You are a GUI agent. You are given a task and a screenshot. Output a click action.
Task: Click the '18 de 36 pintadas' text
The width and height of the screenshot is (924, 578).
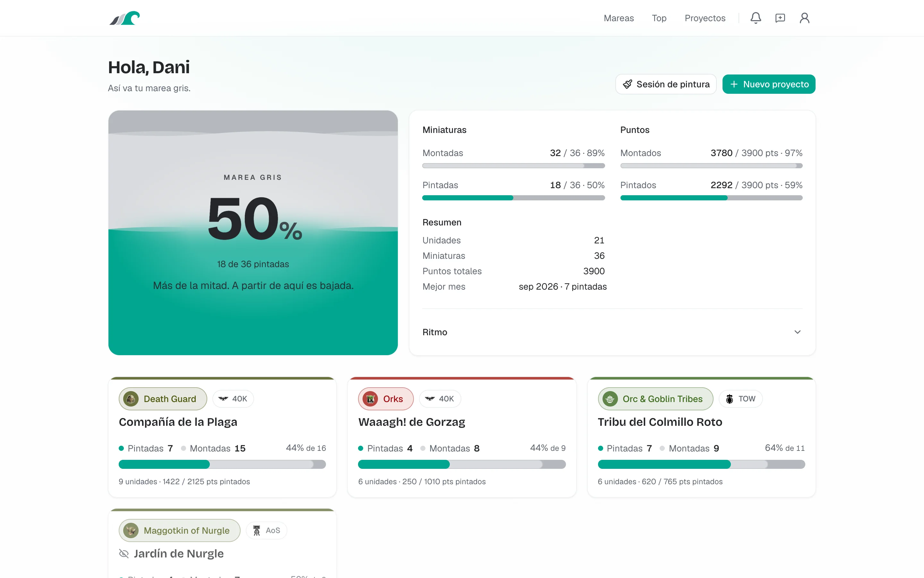tap(253, 264)
